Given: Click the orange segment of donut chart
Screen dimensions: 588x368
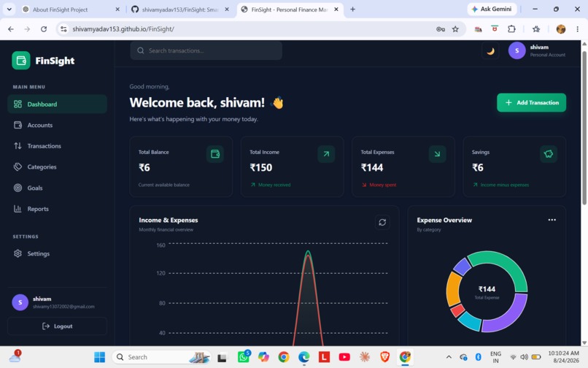Looking at the screenshot, I should point(453,289).
